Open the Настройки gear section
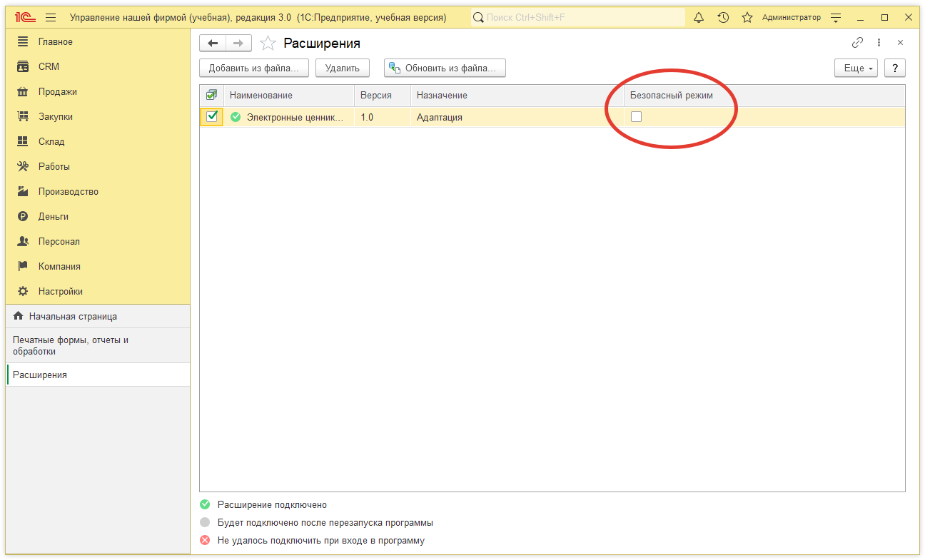 (60, 291)
